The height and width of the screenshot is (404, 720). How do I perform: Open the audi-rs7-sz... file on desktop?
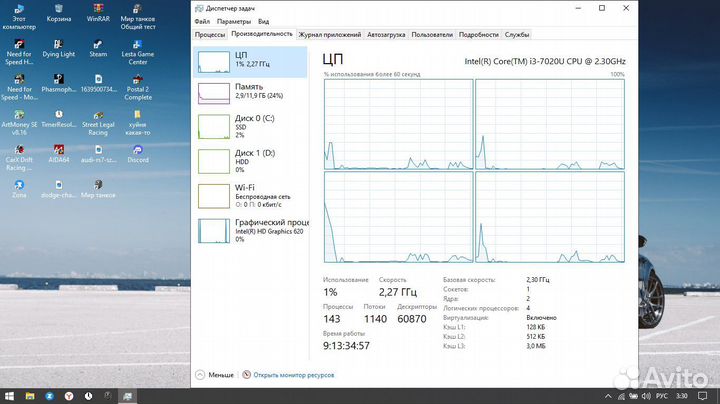coord(98,155)
